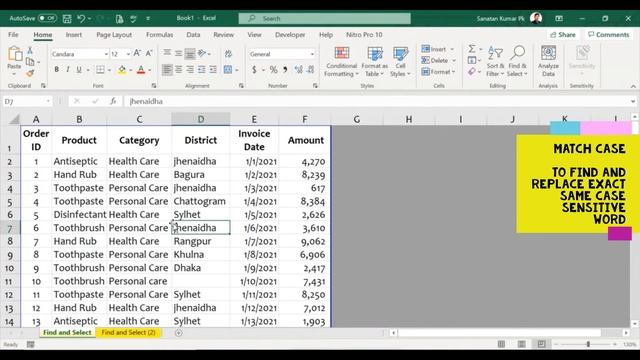
Task: Click the Increase Font Size icon
Action: click(x=137, y=53)
